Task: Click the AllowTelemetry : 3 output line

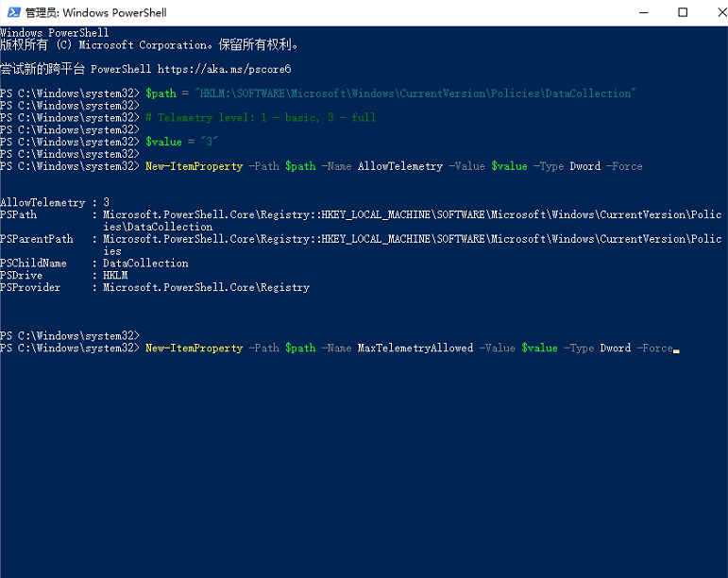Action: point(55,203)
